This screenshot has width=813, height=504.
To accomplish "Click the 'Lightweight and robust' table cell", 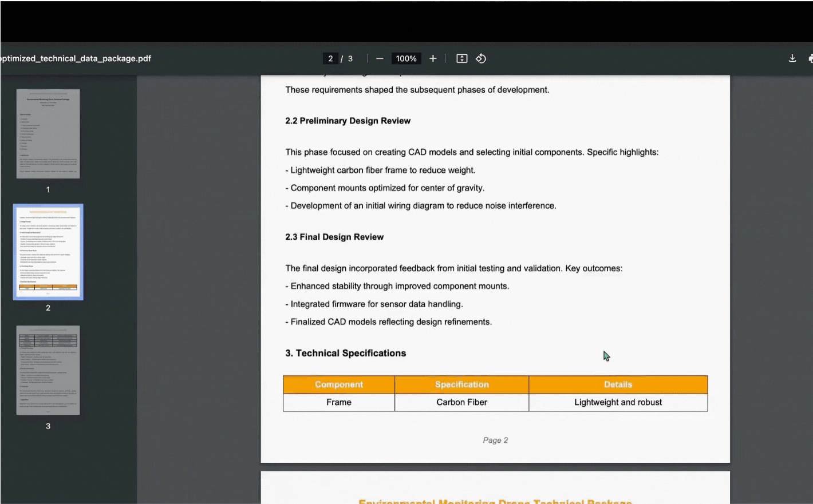I will tap(618, 402).
